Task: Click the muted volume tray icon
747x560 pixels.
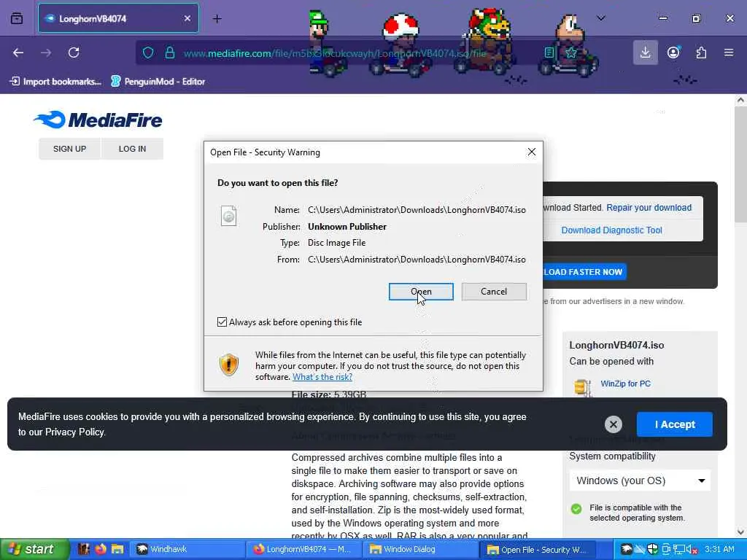Action: coord(691,549)
